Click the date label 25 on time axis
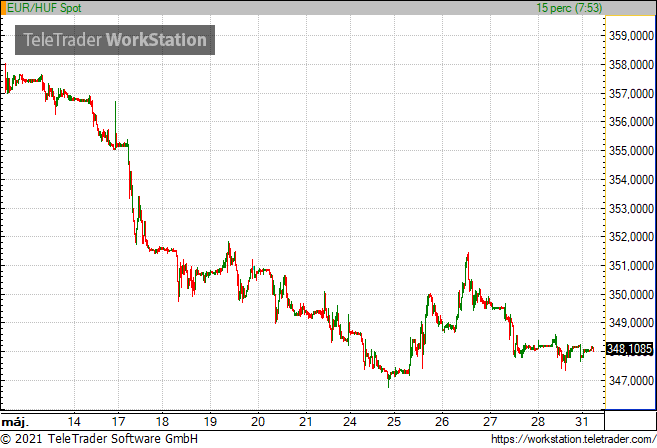The width and height of the screenshot is (657, 448). [394, 422]
